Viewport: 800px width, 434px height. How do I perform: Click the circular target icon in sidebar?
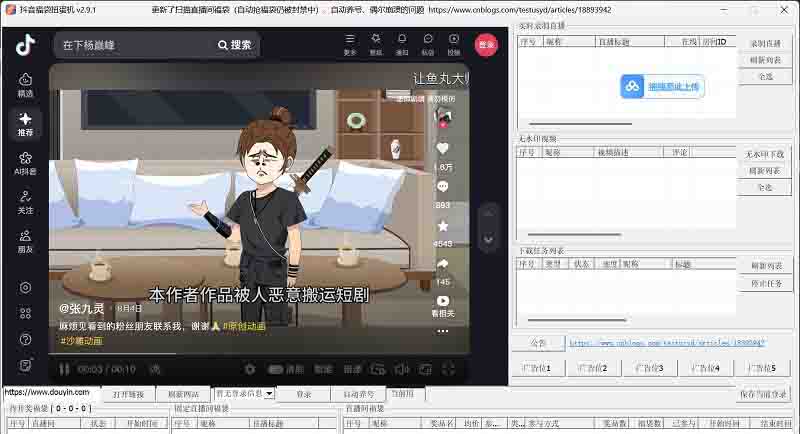25,288
